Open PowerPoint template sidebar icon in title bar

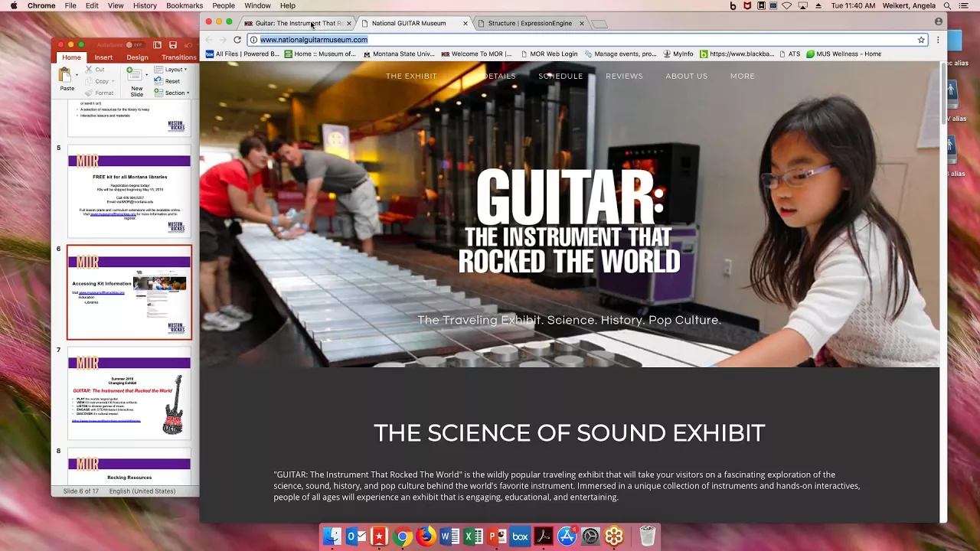coord(157,45)
